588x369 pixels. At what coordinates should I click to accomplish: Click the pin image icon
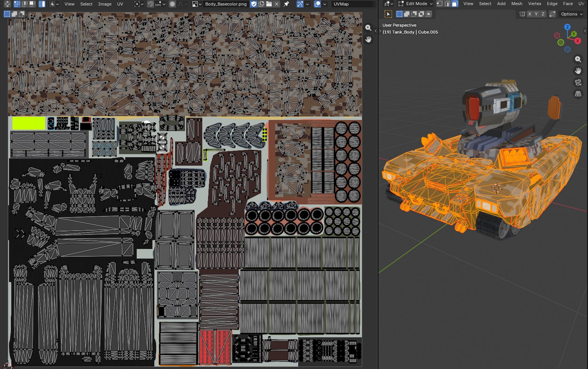pos(286,4)
